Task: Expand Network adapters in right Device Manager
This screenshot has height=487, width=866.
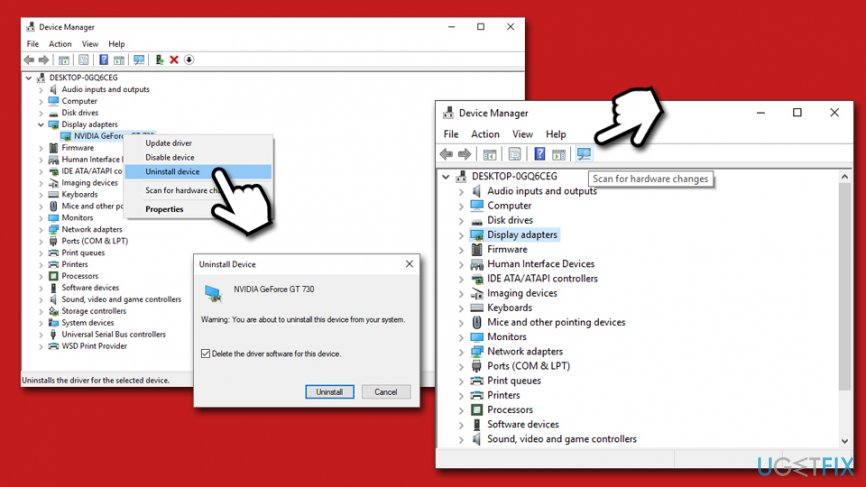Action: pos(461,352)
